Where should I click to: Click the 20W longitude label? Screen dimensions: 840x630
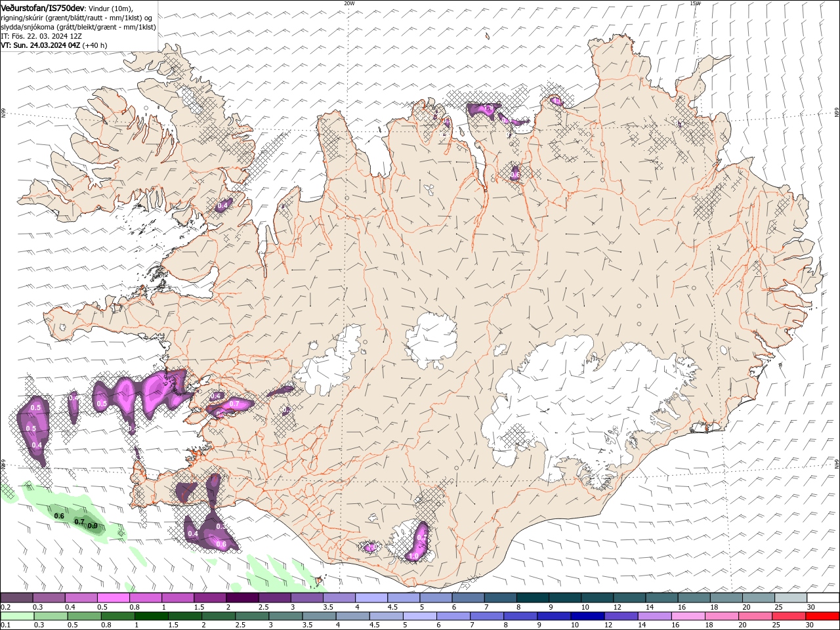tap(349, 3)
